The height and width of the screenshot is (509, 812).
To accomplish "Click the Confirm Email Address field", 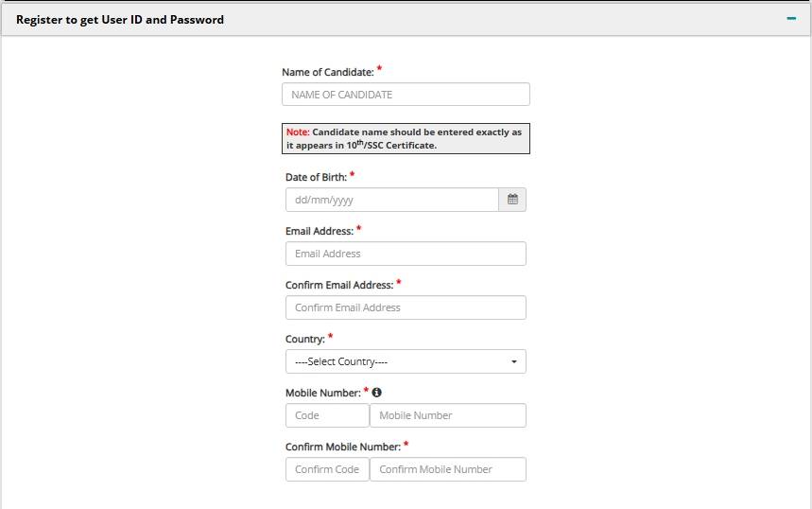I will tap(406, 307).
